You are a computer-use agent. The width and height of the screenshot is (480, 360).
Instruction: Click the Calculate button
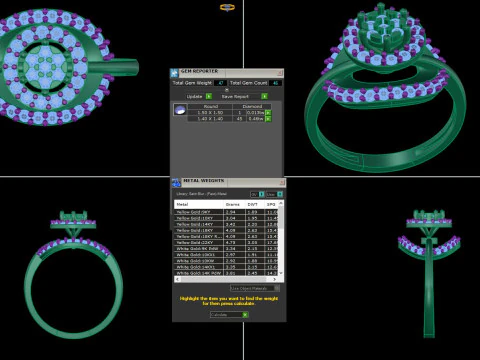[229, 315]
